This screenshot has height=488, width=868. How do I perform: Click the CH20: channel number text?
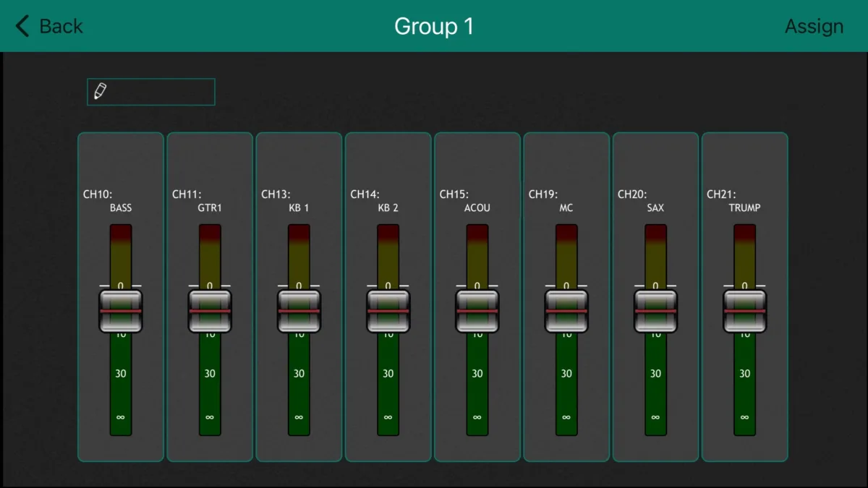(x=632, y=194)
